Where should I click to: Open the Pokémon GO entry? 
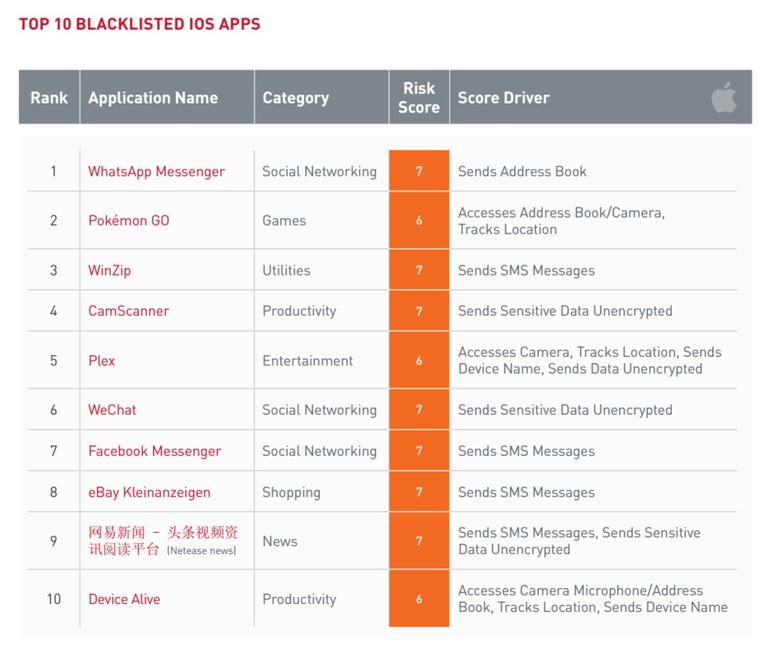point(129,220)
